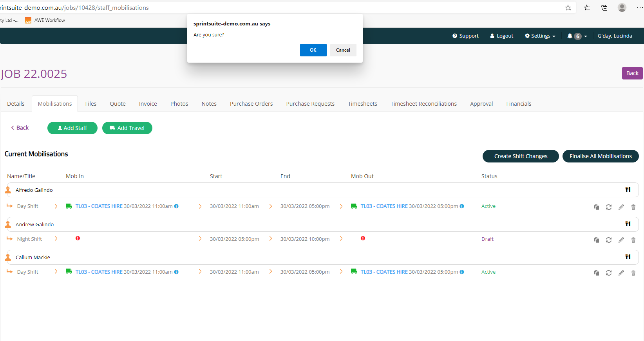The width and height of the screenshot is (644, 341).
Task: Delete Callum Mackie's Day Shift mobilisation
Action: [x=633, y=273]
